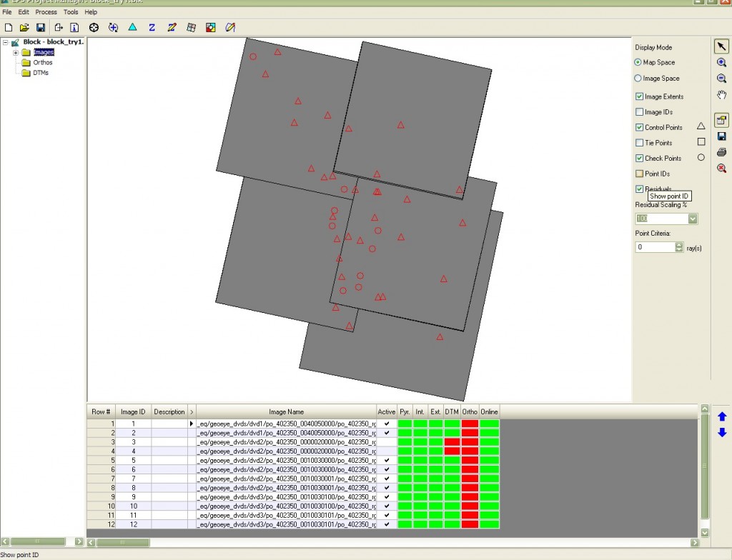The width and height of the screenshot is (732, 560).
Task: Toggle the Control Points checkbox
Action: (640, 127)
